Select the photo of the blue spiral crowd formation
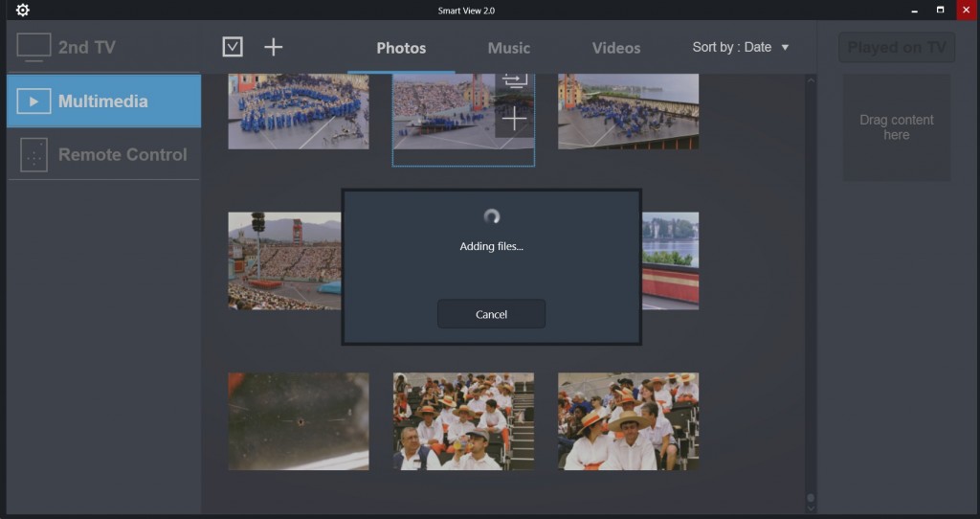Screen dimensions: 980x519 pyautogui.click(x=299, y=111)
